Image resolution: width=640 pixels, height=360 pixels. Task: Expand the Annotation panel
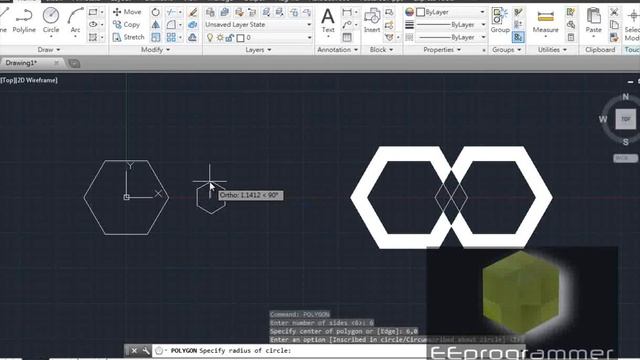coord(338,50)
